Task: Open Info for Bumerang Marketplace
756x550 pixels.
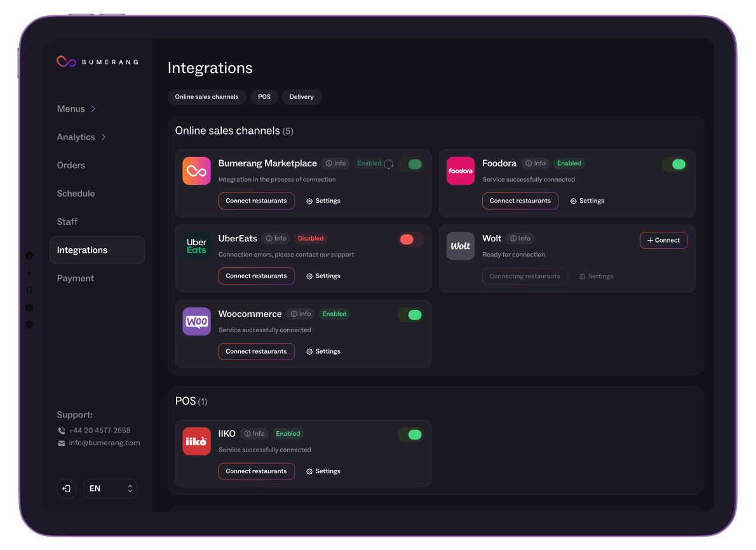Action: coord(335,163)
